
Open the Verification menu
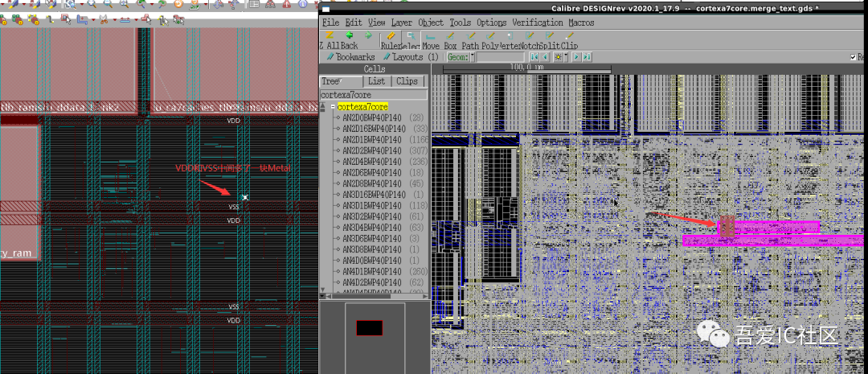pyautogui.click(x=538, y=23)
